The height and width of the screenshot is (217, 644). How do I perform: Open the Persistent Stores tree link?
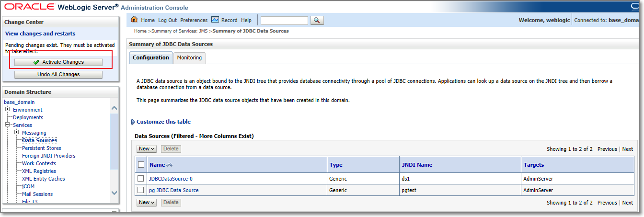(41, 148)
